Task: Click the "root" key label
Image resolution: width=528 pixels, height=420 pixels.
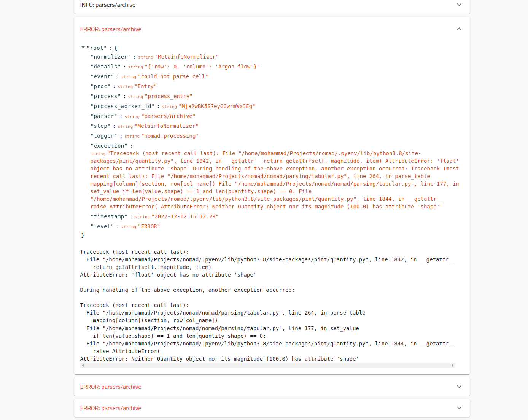Action: pos(97,48)
